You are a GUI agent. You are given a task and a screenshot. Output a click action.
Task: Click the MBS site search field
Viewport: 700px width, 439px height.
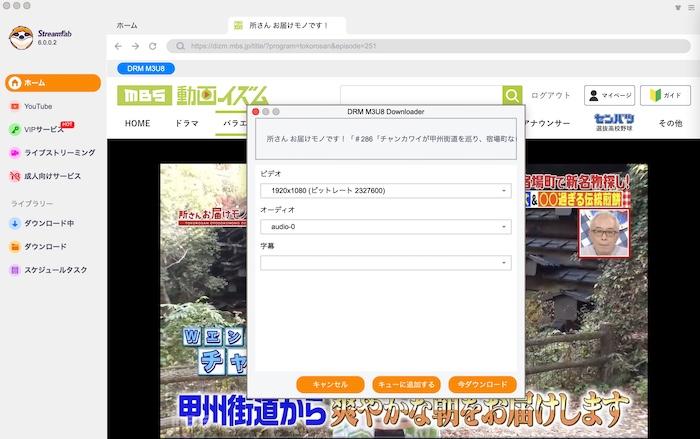pos(421,95)
